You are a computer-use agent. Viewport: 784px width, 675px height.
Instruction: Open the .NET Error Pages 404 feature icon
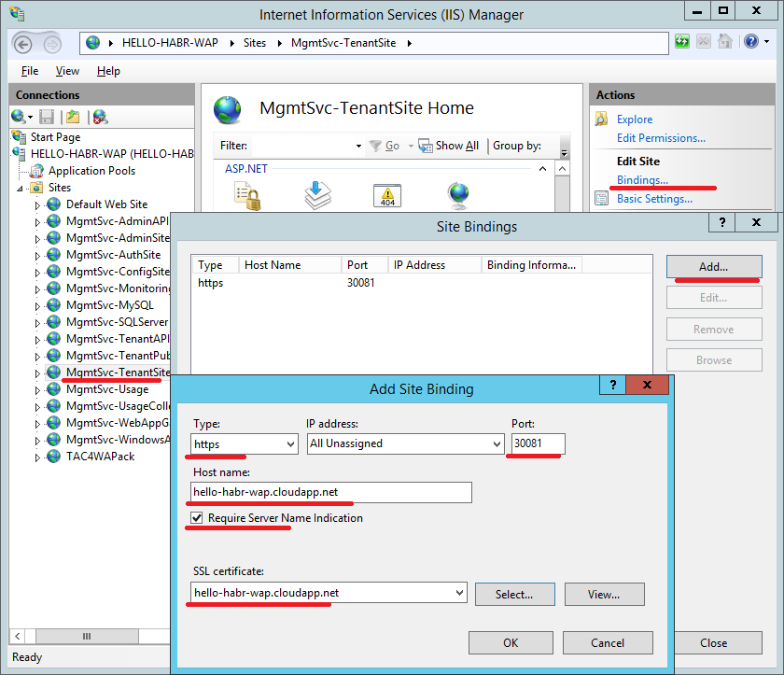[387, 197]
